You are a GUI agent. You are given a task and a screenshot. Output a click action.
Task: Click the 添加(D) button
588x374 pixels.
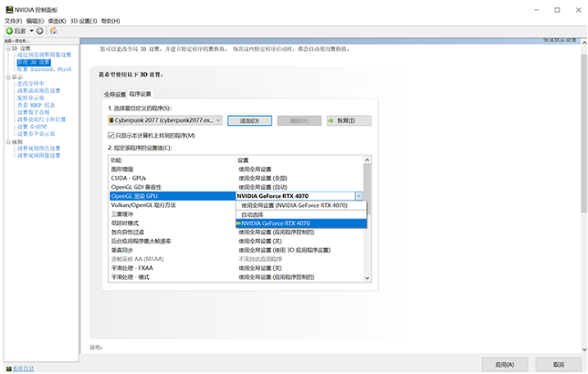pyautogui.click(x=250, y=120)
